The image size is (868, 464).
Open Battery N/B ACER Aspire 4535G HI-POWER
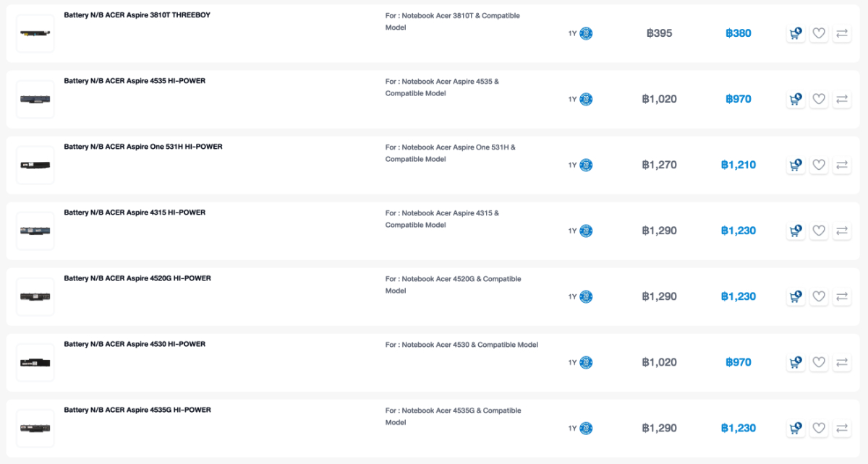[137, 410]
